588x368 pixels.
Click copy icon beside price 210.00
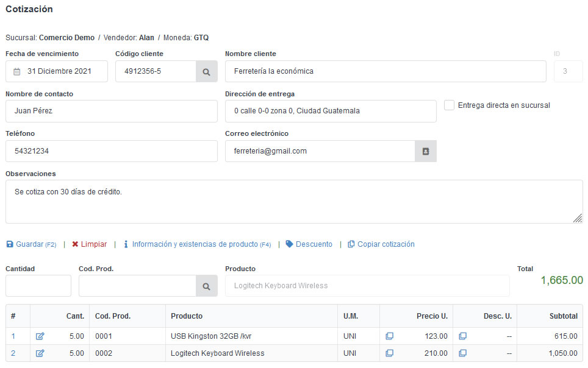[x=389, y=353]
